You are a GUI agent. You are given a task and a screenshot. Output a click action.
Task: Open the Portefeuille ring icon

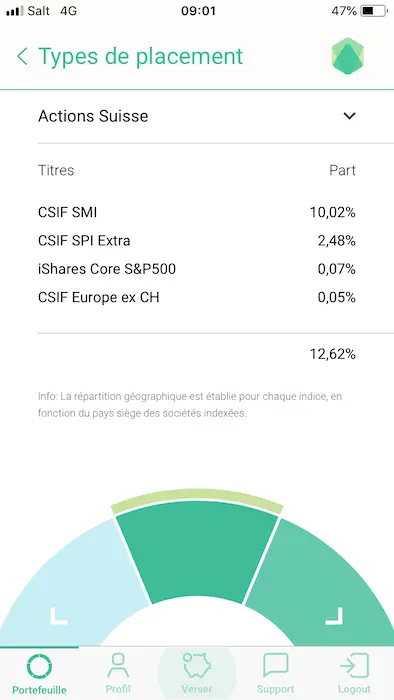click(39, 667)
